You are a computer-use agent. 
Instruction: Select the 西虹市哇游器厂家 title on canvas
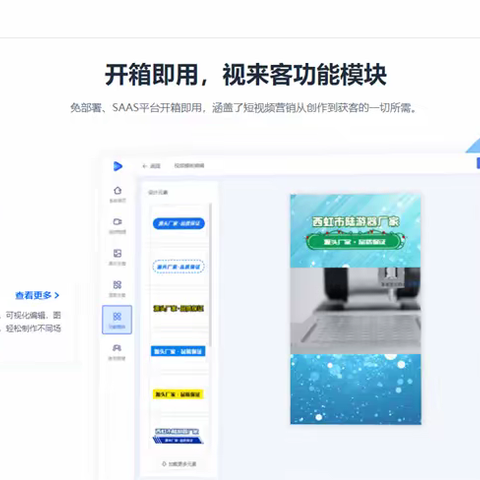coord(355,222)
